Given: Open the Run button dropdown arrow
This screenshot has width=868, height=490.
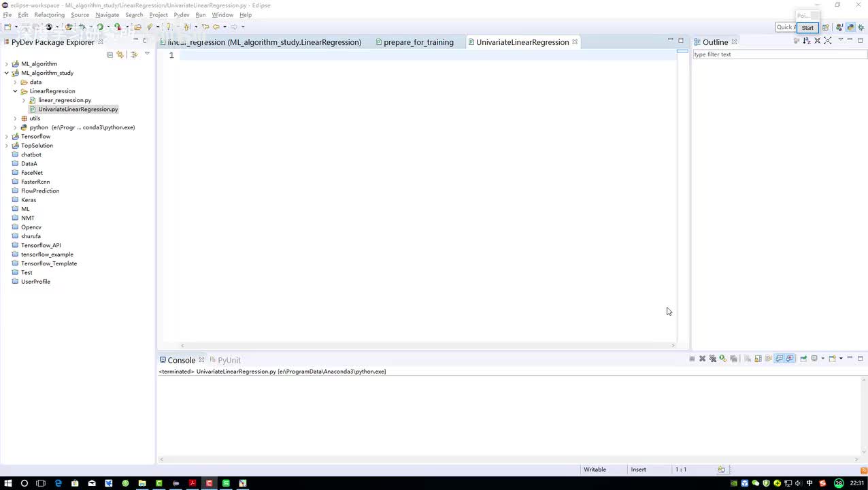Looking at the screenshot, I should [108, 27].
